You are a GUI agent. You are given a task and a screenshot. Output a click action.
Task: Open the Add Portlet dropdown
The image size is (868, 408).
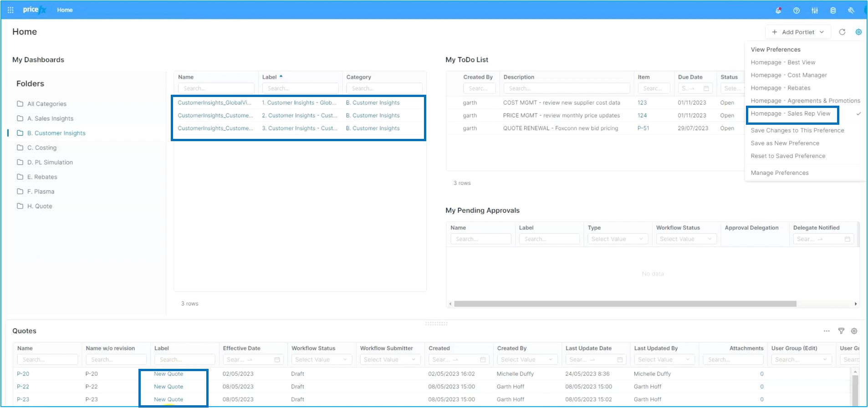(798, 32)
